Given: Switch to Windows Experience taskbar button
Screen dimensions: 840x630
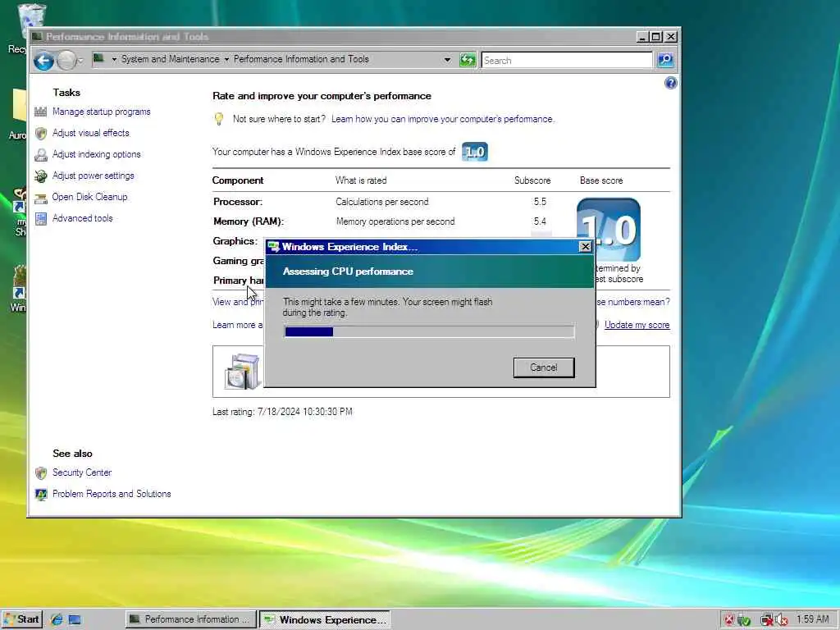Looking at the screenshot, I should point(325,620).
